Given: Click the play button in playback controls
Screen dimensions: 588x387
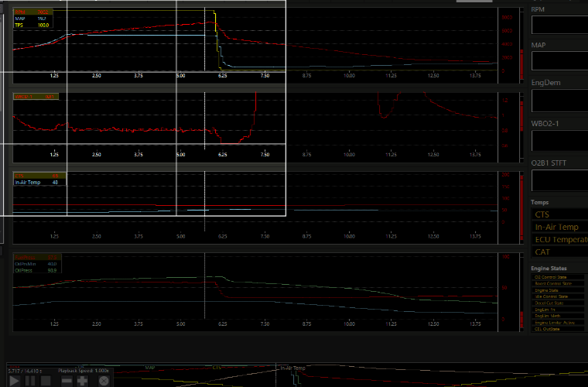Looking at the screenshot, I should [15, 381].
